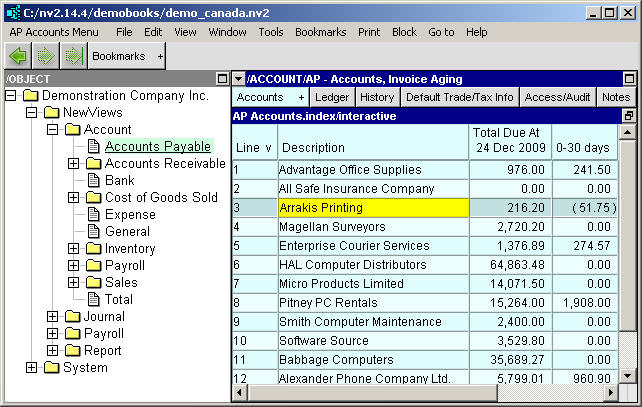The image size is (642, 407).
Task: Switch to the Notes tab
Action: tap(616, 97)
